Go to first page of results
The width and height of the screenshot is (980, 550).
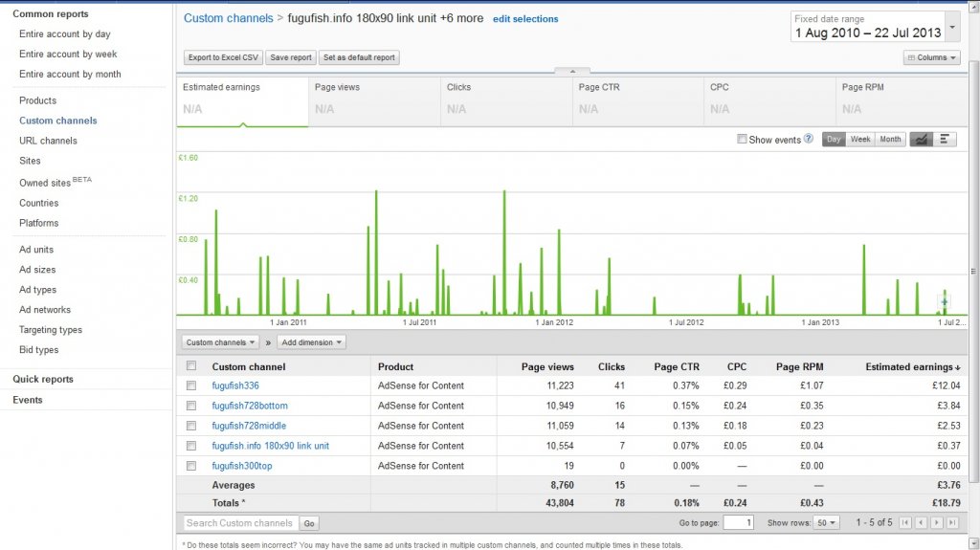click(x=905, y=523)
